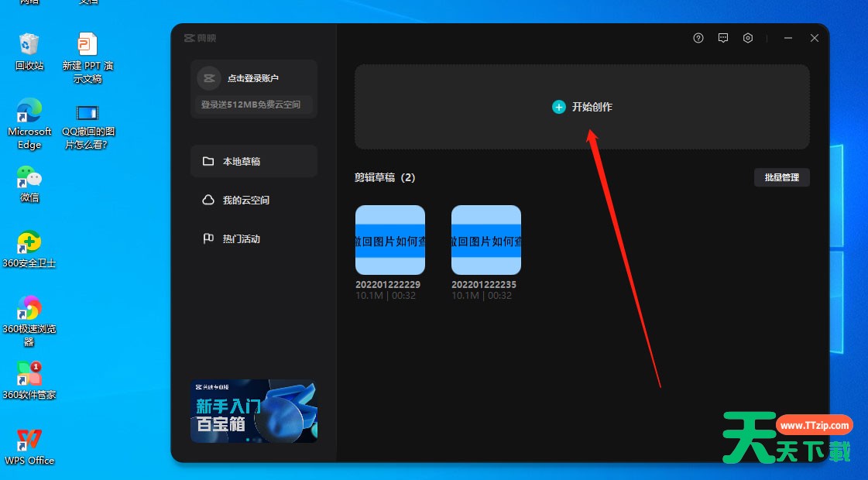This screenshot has width=868, height=480.
Task: Open the 热门活动 tab
Action: [253, 238]
